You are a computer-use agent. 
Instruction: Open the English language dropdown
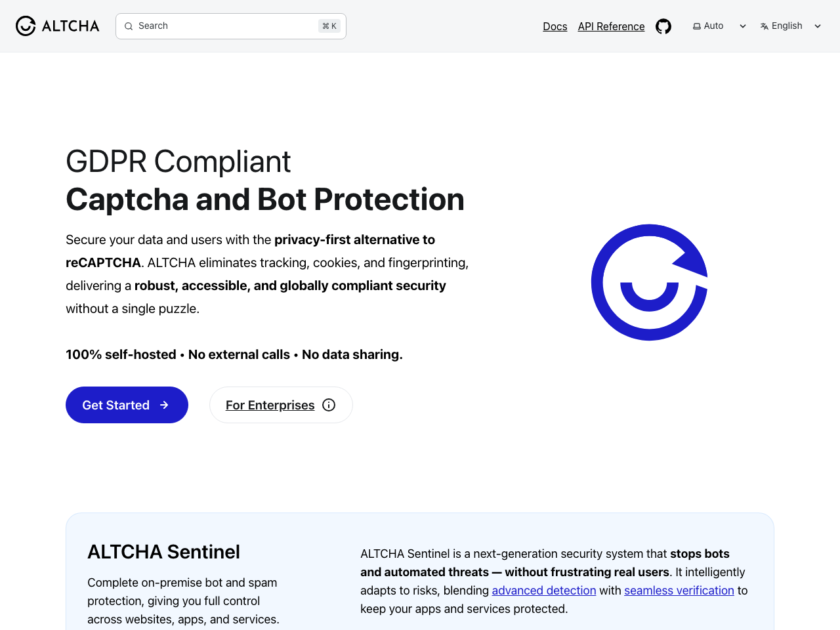787,26
